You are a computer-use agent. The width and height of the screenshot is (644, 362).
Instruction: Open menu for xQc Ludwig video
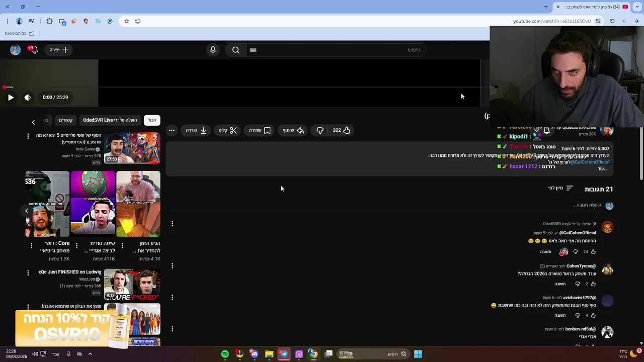[28, 273]
